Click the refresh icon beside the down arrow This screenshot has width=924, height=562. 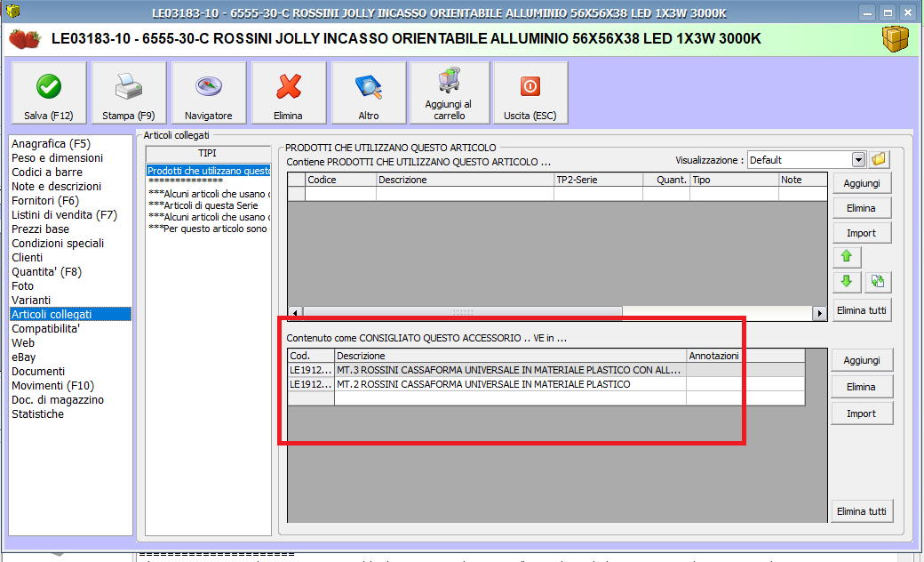coord(878,281)
